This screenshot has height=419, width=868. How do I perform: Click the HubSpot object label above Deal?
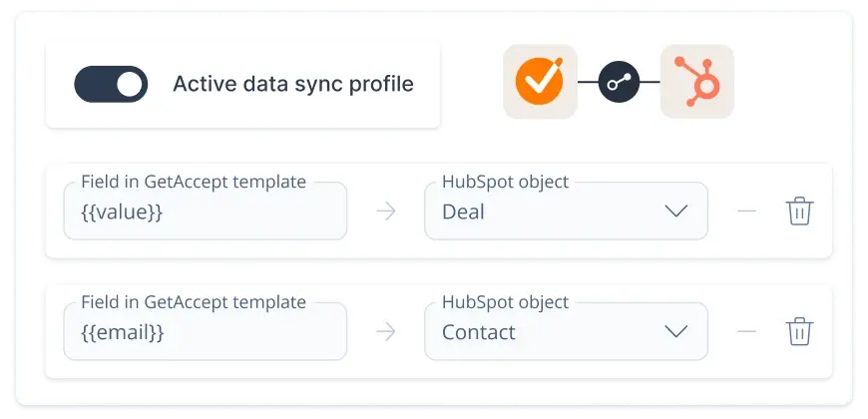click(505, 182)
